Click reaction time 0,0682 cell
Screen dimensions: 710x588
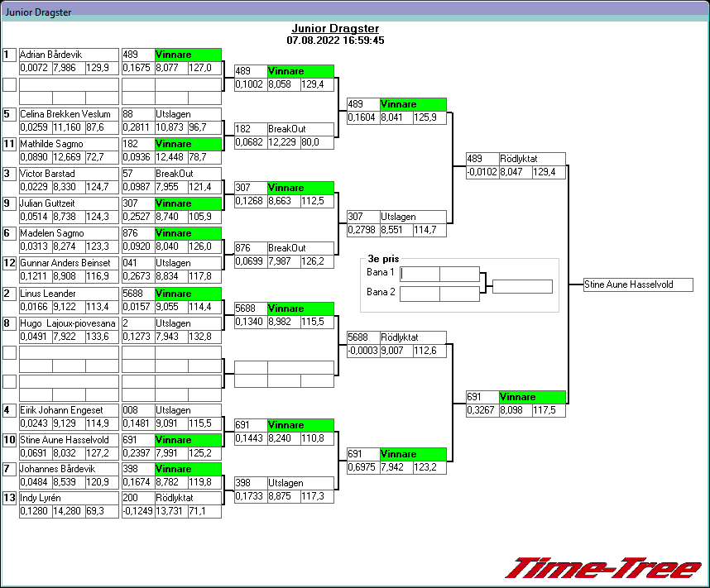click(251, 142)
